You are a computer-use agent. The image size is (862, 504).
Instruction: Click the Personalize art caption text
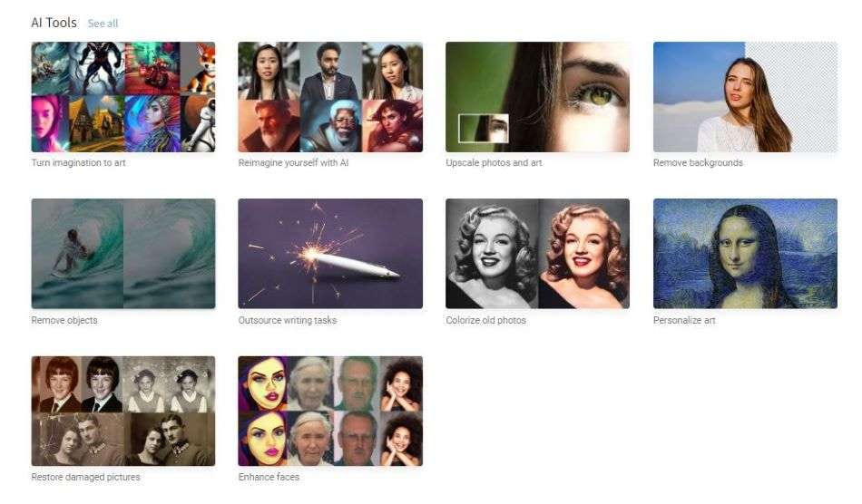coord(684,320)
